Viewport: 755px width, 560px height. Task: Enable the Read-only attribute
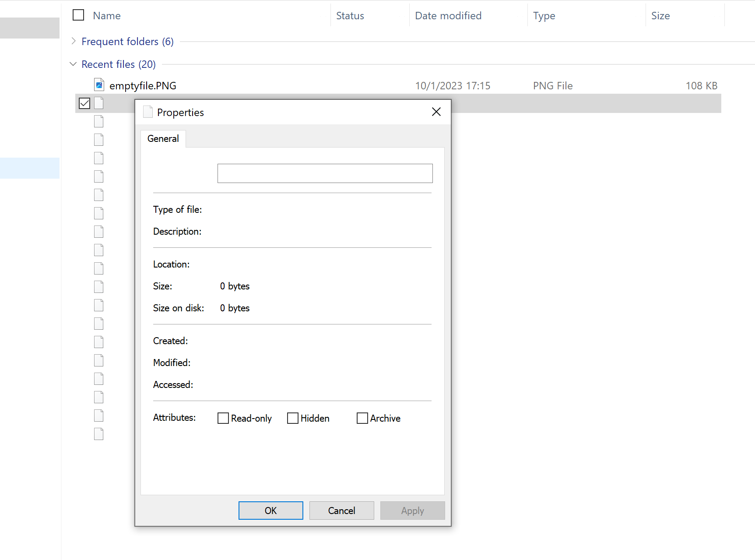[x=223, y=418]
